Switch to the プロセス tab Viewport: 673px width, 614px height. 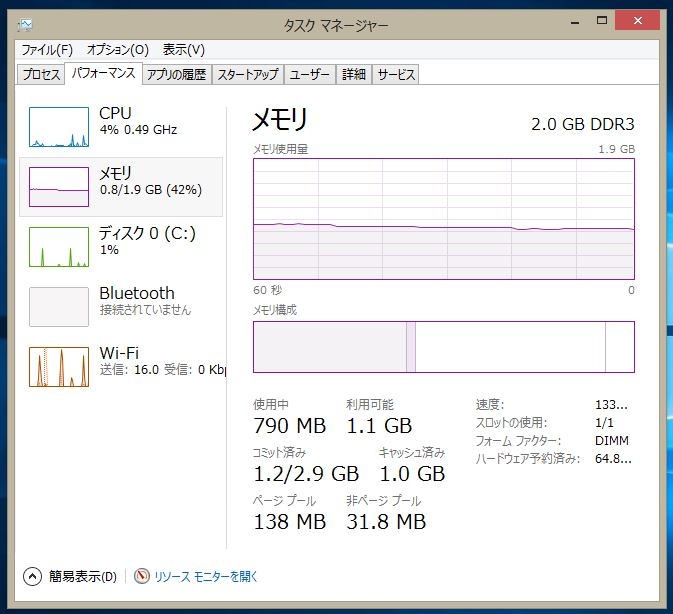[x=41, y=75]
